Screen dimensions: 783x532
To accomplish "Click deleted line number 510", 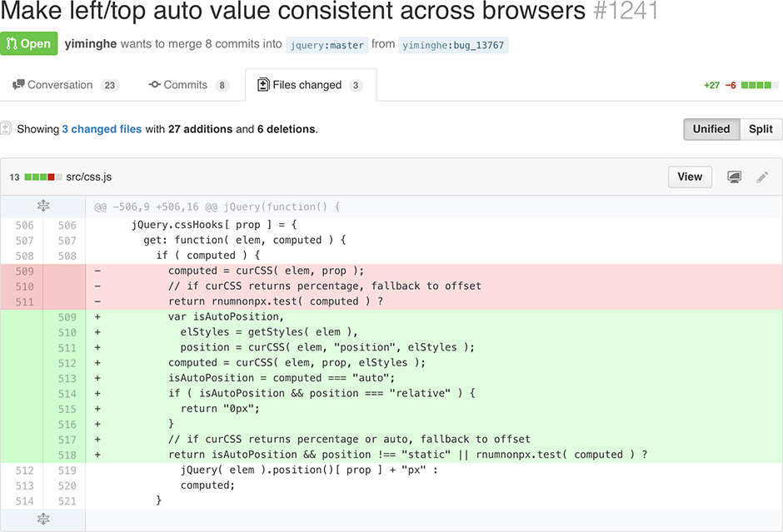I will tap(24, 286).
